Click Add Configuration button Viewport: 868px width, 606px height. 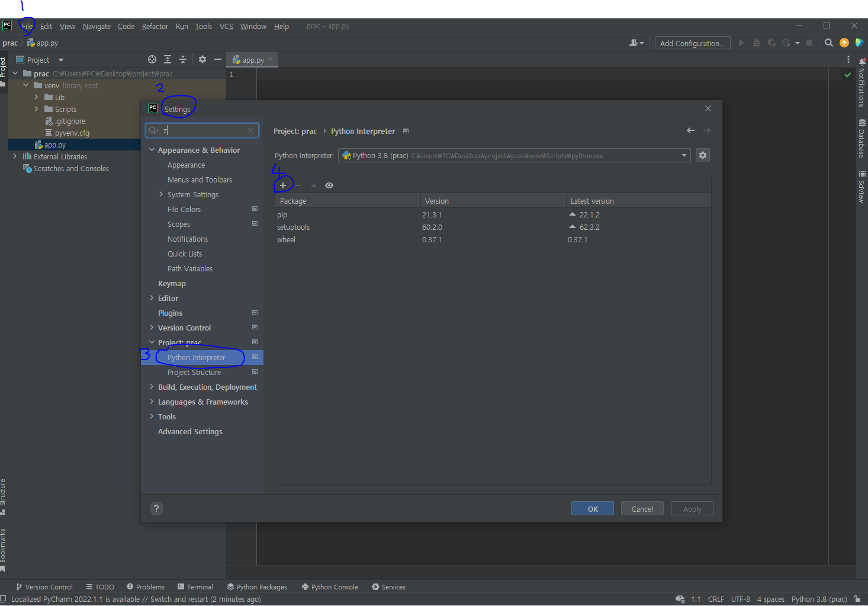692,43
